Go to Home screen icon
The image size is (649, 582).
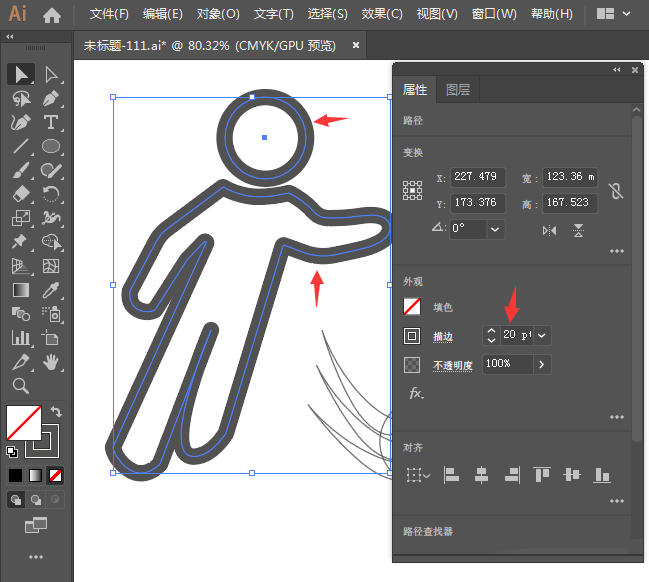pyautogui.click(x=52, y=15)
